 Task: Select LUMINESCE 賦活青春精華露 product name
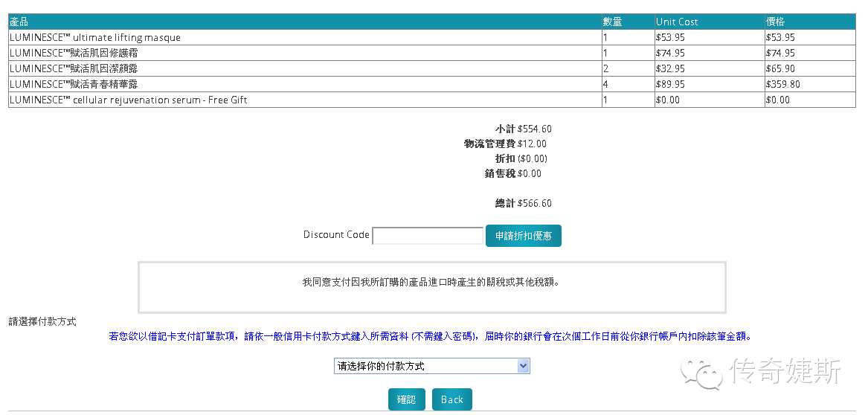(x=74, y=84)
